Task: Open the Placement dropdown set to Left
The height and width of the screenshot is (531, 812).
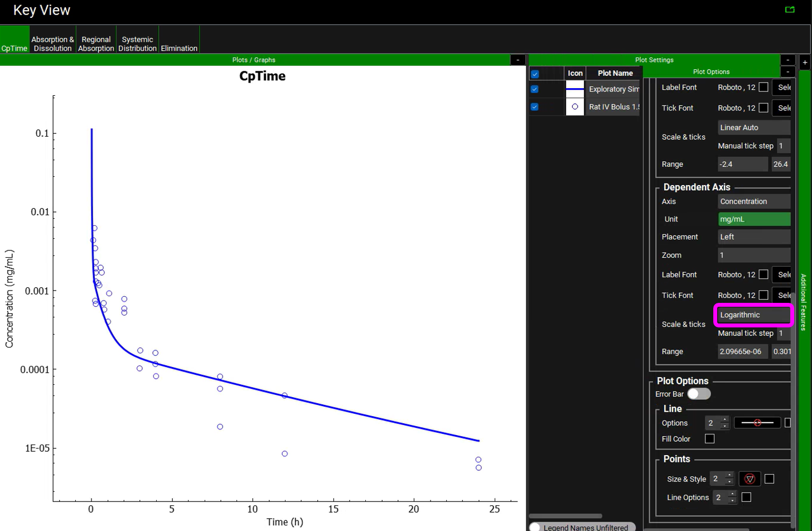Action: tap(753, 236)
